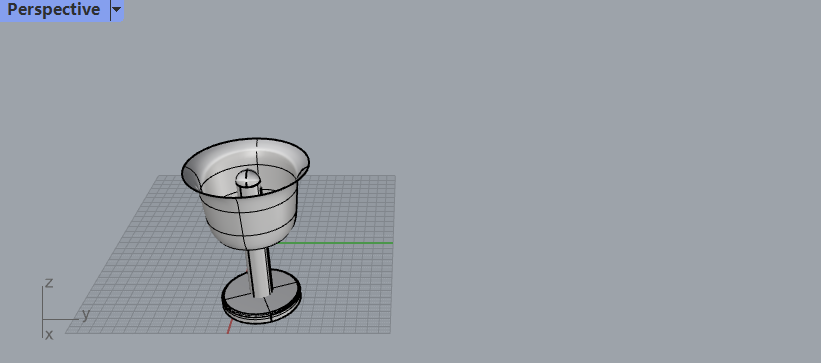Click the small cylinder below the knob

coord(249,191)
